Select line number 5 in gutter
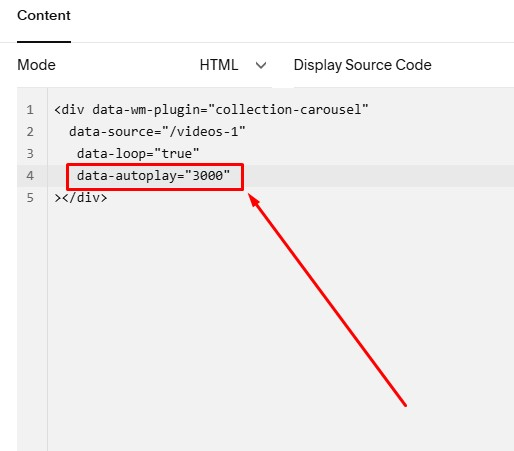This screenshot has width=514, height=451. point(30,198)
